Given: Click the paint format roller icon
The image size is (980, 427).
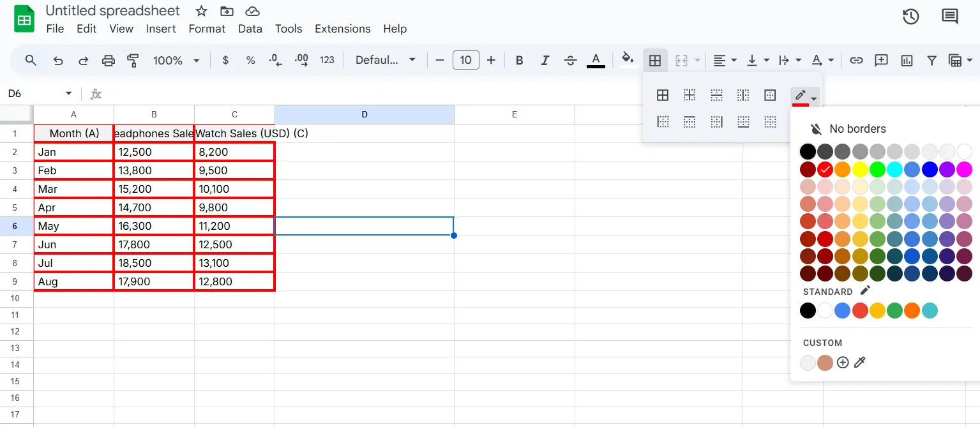Looking at the screenshot, I should click(x=133, y=60).
